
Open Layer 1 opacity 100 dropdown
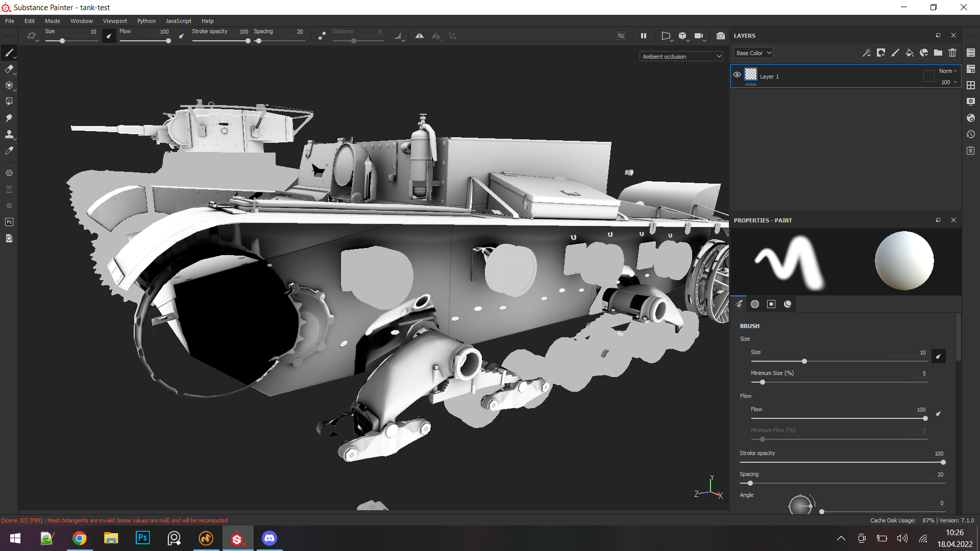pyautogui.click(x=949, y=82)
